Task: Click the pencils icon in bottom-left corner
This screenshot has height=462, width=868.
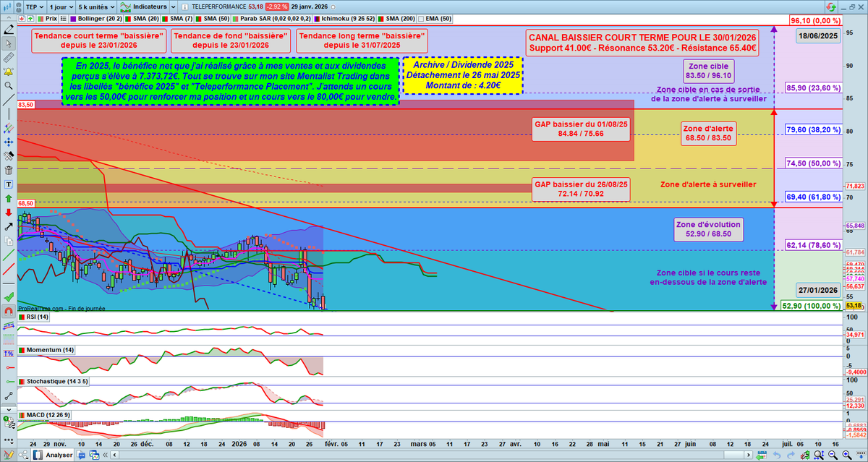Action: click(9, 455)
